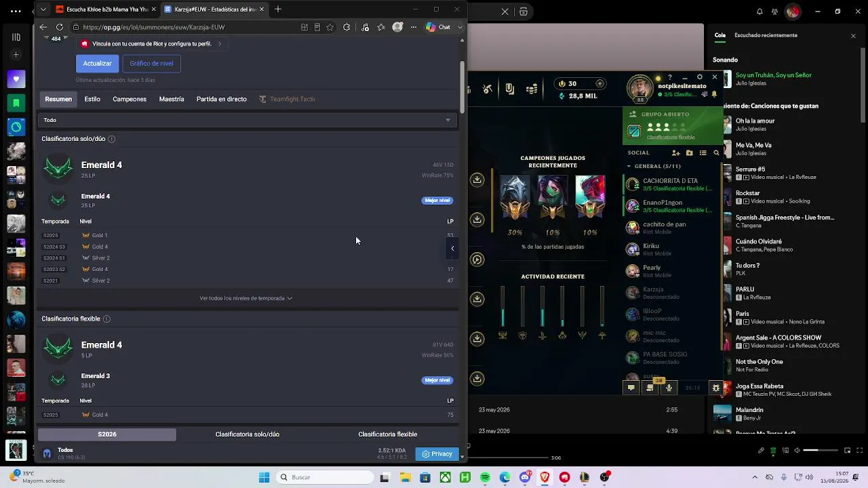This screenshot has width=868, height=488.
Task: Open the Grupo Abierto flexible party
Action: 673,126
